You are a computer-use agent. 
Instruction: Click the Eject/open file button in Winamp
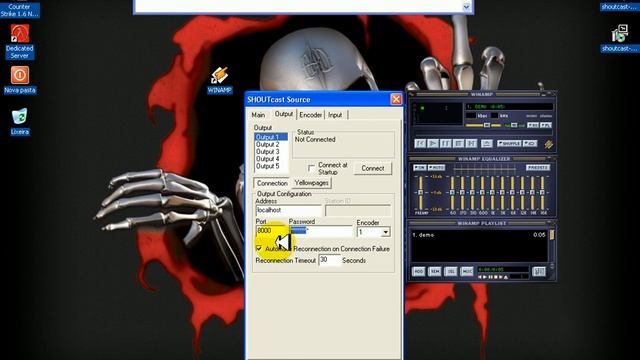pos(487,143)
